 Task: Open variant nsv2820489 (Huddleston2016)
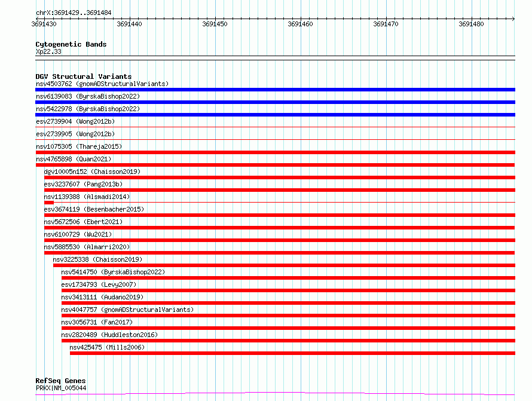pos(109,335)
